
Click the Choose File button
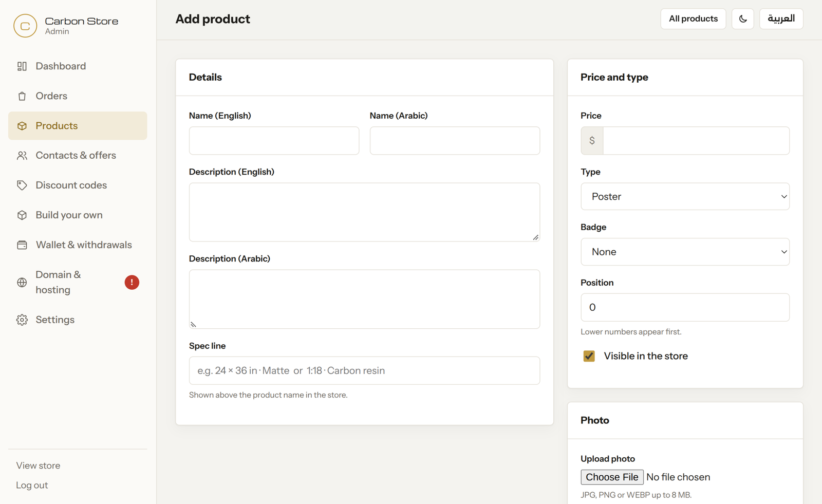612,477
